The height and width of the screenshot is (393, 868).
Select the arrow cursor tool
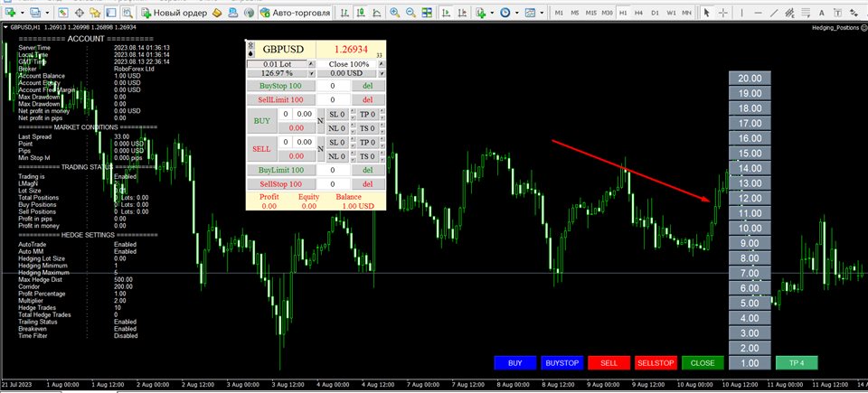706,12
